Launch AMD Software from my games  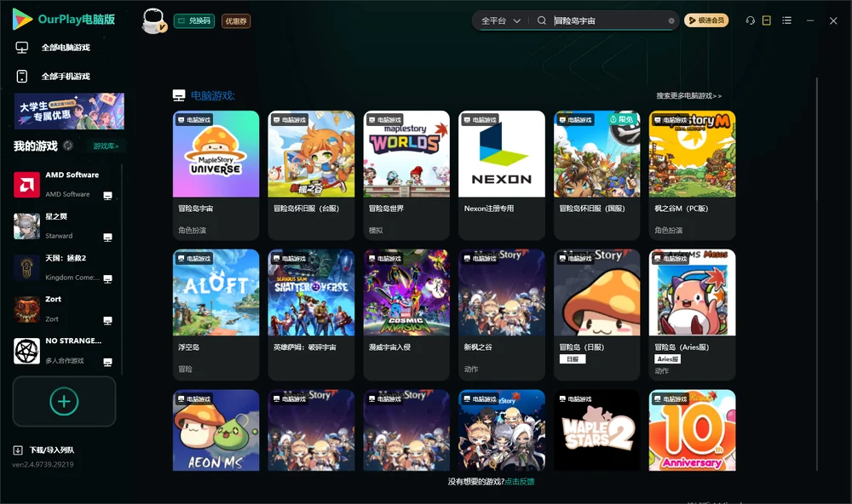point(64,185)
